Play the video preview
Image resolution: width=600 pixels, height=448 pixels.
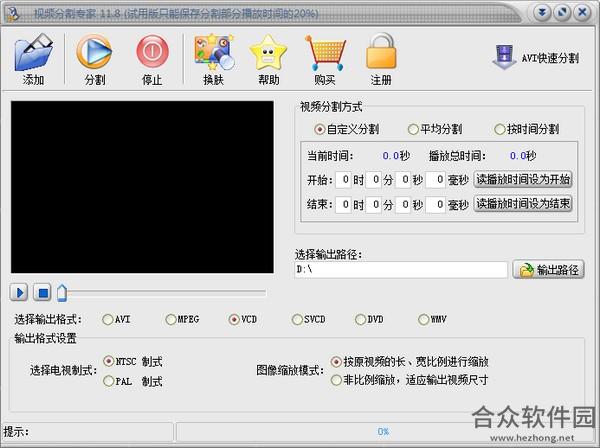tap(19, 293)
